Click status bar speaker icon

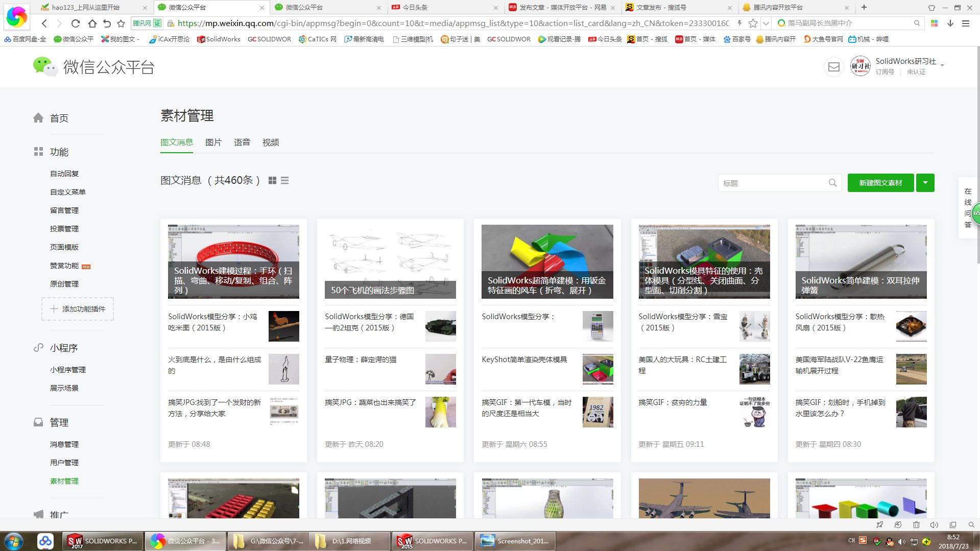934,524
